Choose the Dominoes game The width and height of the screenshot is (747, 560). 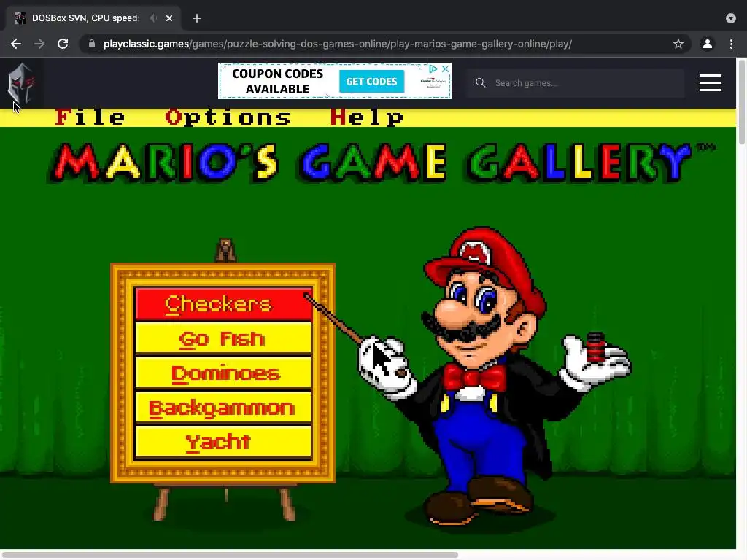tap(223, 373)
